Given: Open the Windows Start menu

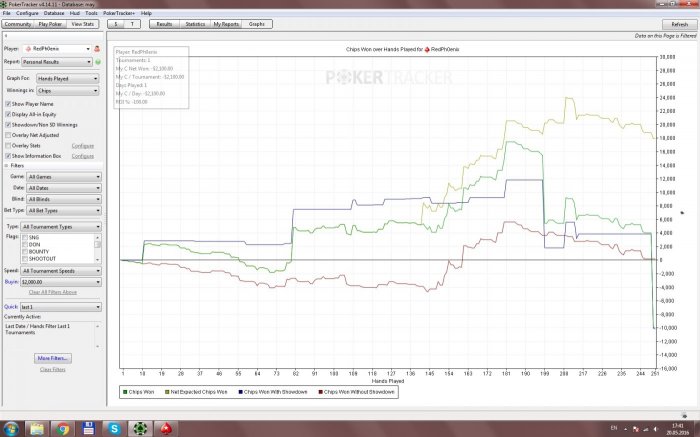Looking at the screenshot, I should tap(11, 429).
